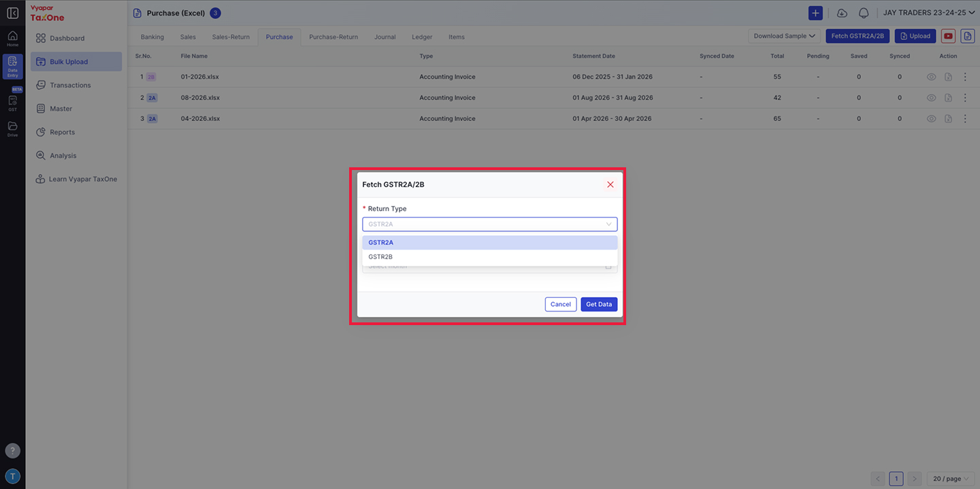Switch to the Journal tab

tap(385, 37)
